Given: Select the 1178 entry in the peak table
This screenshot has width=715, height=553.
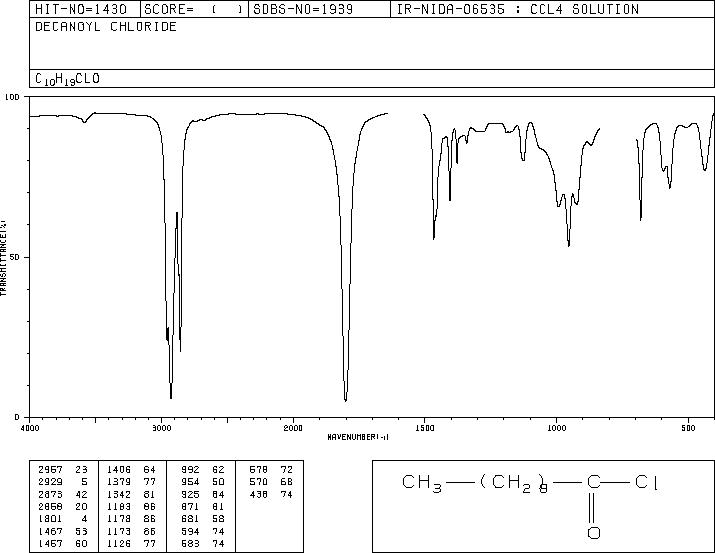Looking at the screenshot, I should point(131,519).
